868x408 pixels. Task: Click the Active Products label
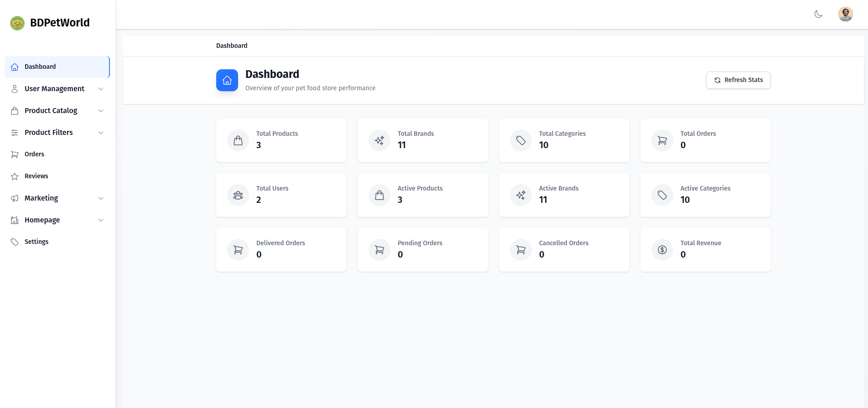coord(420,188)
